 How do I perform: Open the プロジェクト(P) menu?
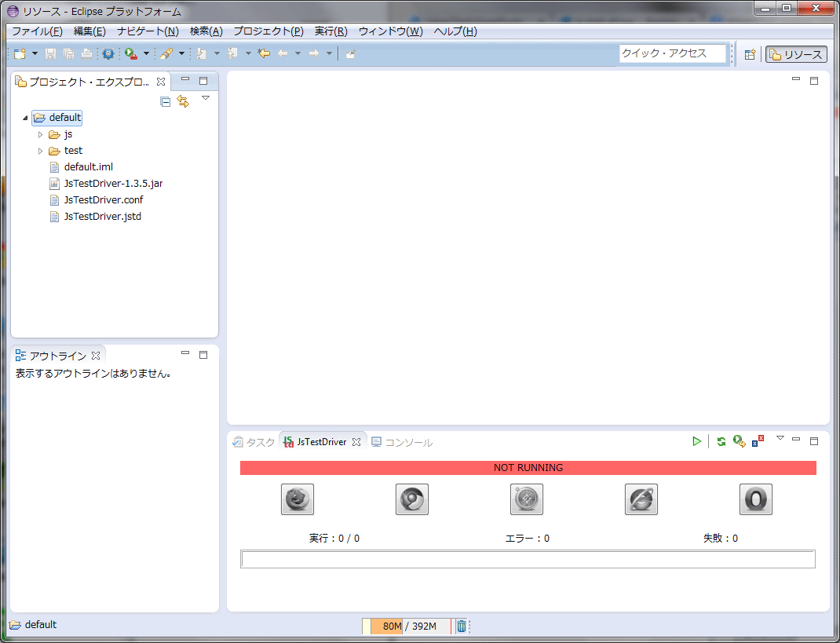(x=268, y=31)
